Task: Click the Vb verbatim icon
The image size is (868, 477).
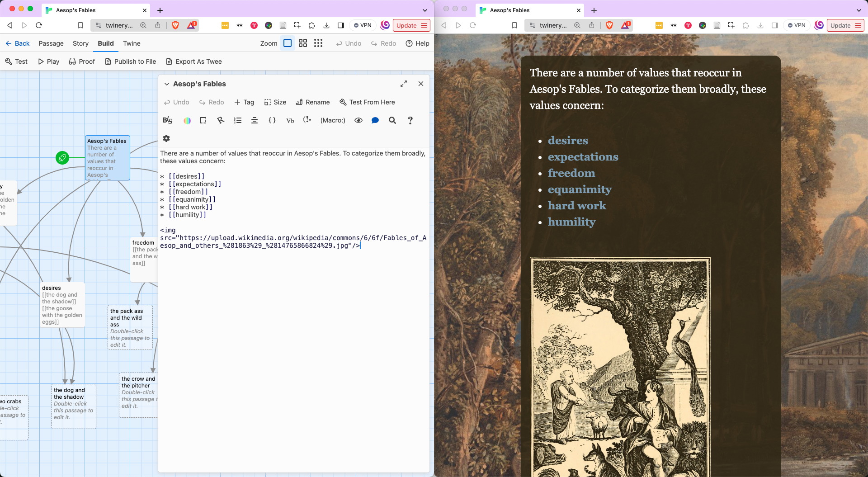Action: [x=290, y=121]
